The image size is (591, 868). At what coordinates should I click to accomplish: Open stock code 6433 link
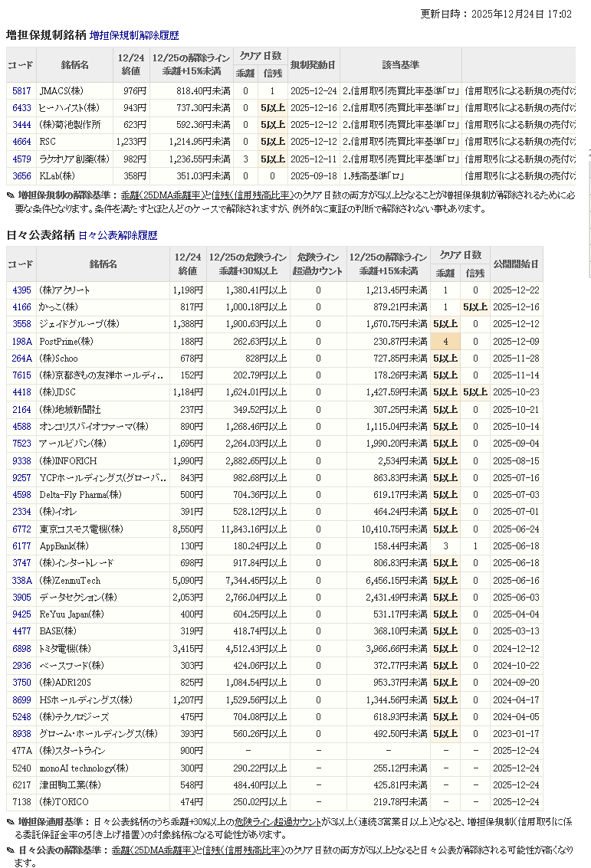[x=21, y=108]
